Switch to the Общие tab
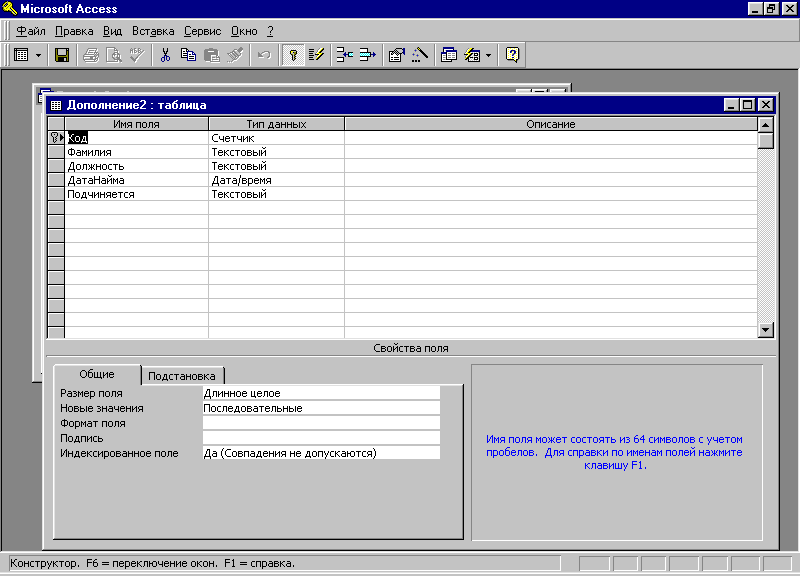Image resolution: width=800 pixels, height=576 pixels. pyautogui.click(x=96, y=374)
